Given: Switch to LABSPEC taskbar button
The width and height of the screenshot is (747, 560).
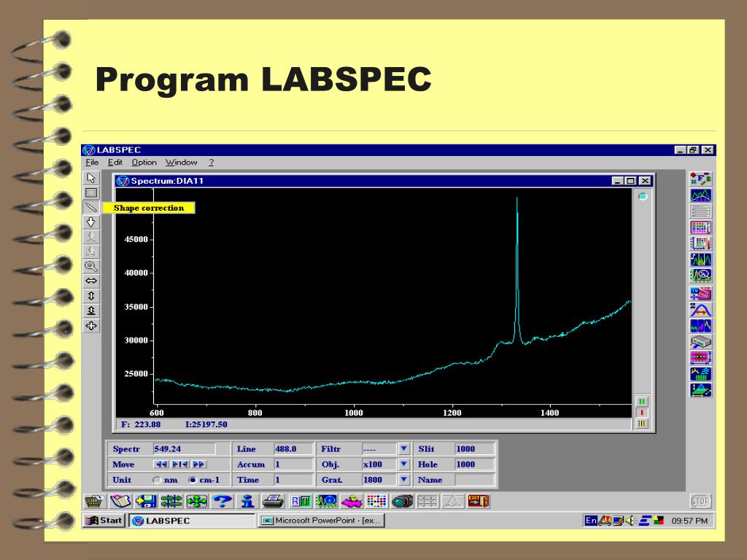Looking at the screenshot, I should (192, 521).
